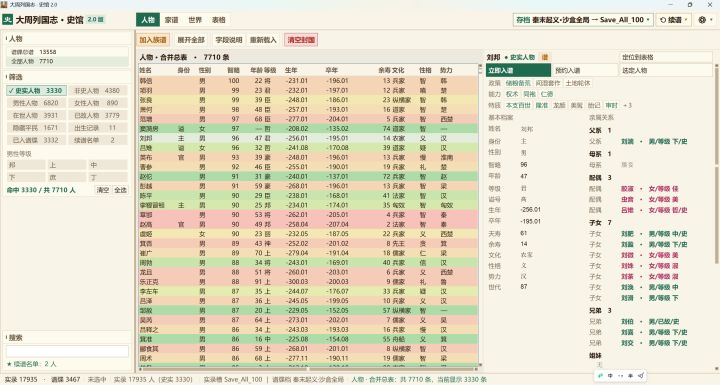Click the 加入族谱 button
The image size is (720, 385).
[153, 40]
